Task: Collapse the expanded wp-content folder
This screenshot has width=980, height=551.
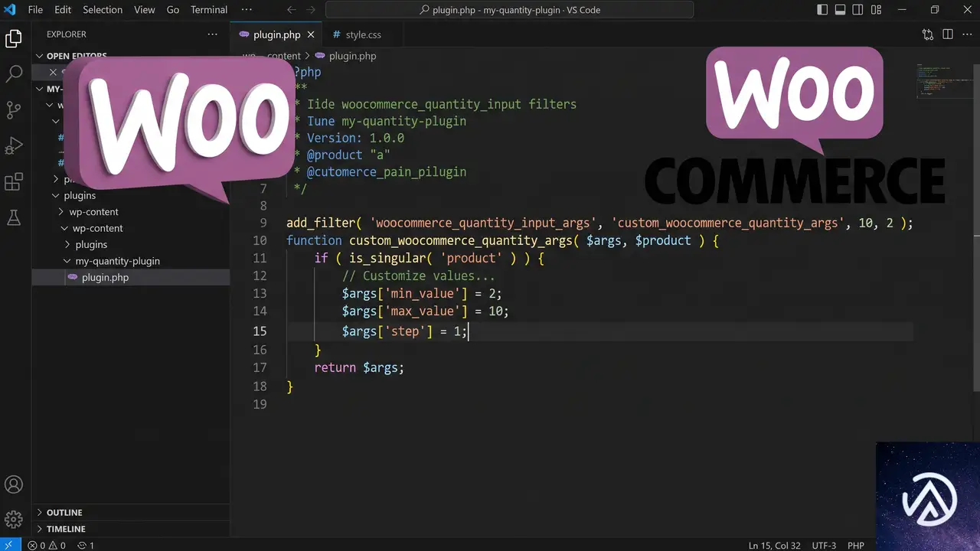Action: [x=65, y=228]
